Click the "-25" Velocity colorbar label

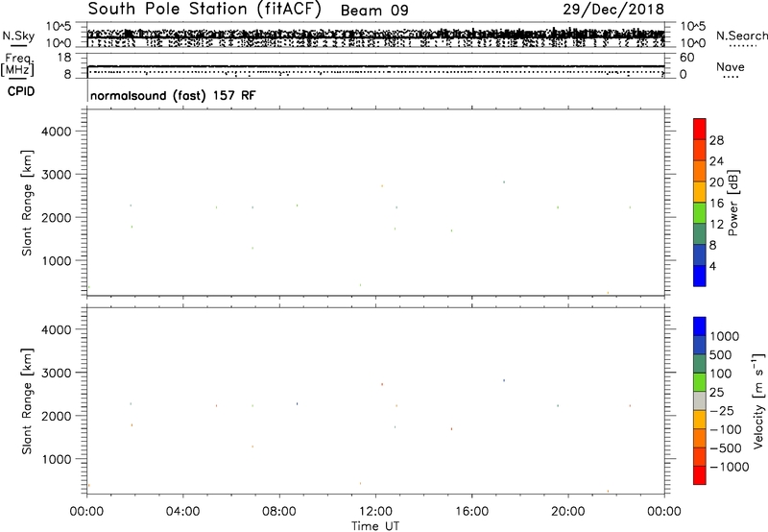(x=722, y=411)
